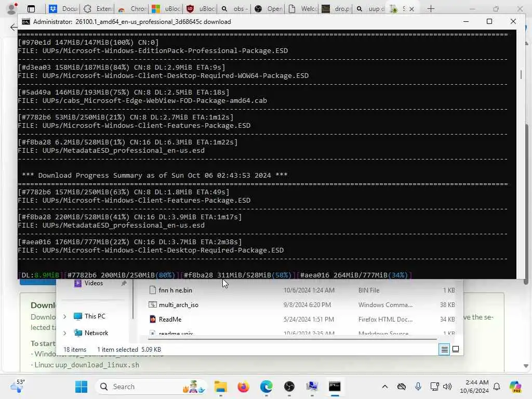The height and width of the screenshot is (399, 532).
Task: Open OBS Studio from the taskbar
Action: tap(289, 387)
